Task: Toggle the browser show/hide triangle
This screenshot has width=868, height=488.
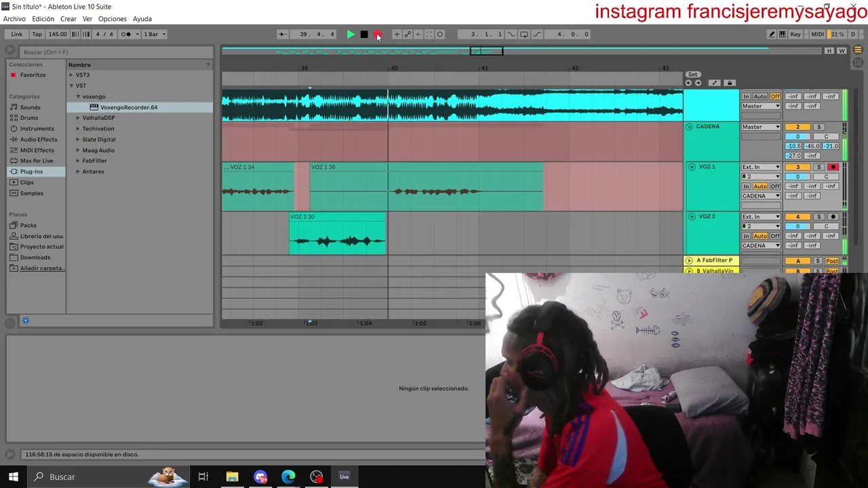Action: (10, 50)
